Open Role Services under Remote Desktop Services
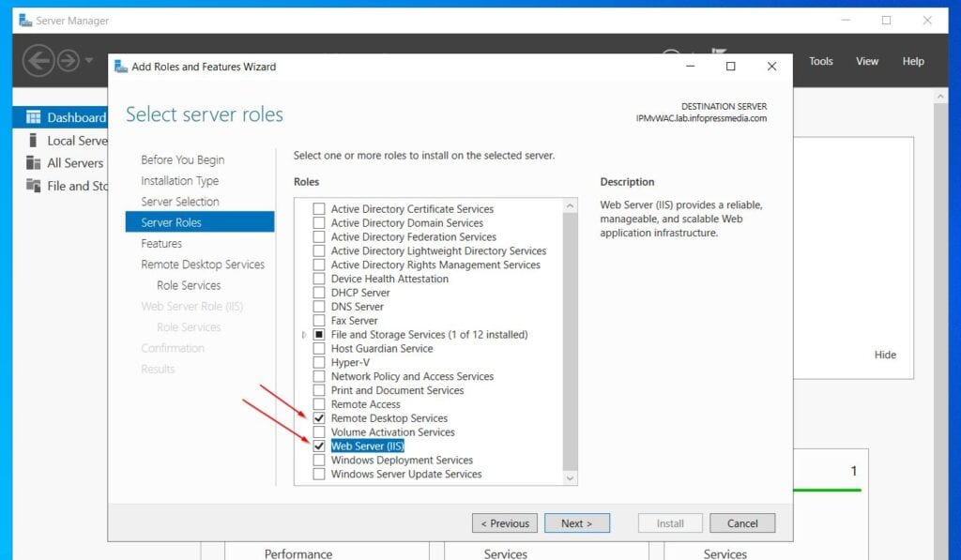Viewport: 961px width, 560px height. click(x=188, y=285)
